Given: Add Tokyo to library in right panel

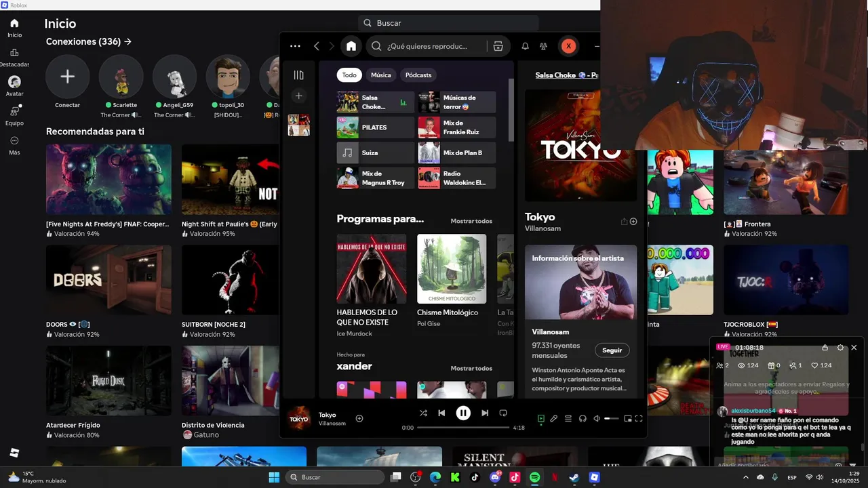Looking at the screenshot, I should click(633, 222).
